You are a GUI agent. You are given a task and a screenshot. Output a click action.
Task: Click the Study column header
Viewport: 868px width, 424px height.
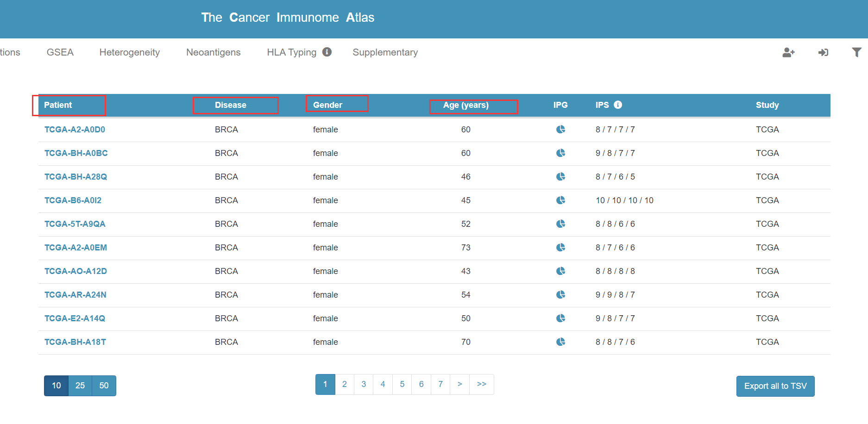(767, 105)
